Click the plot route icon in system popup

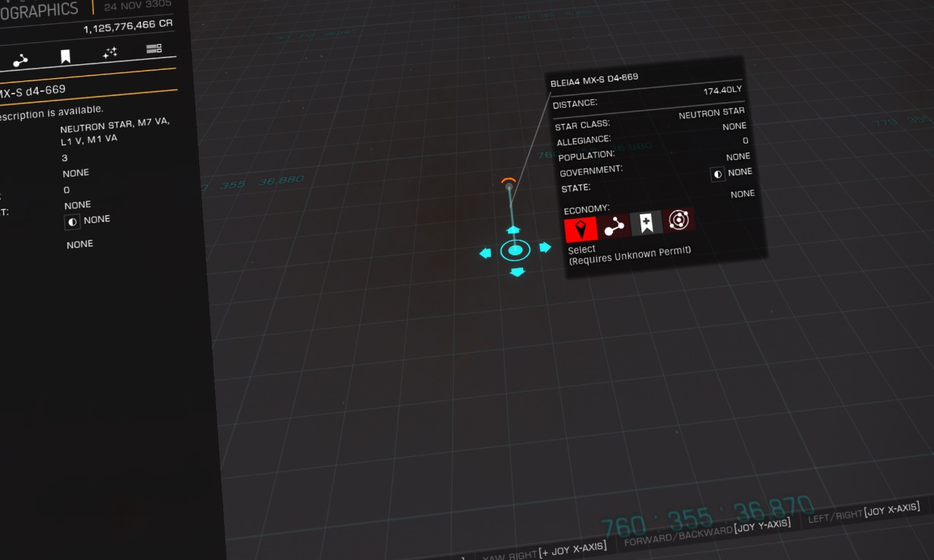point(615,225)
